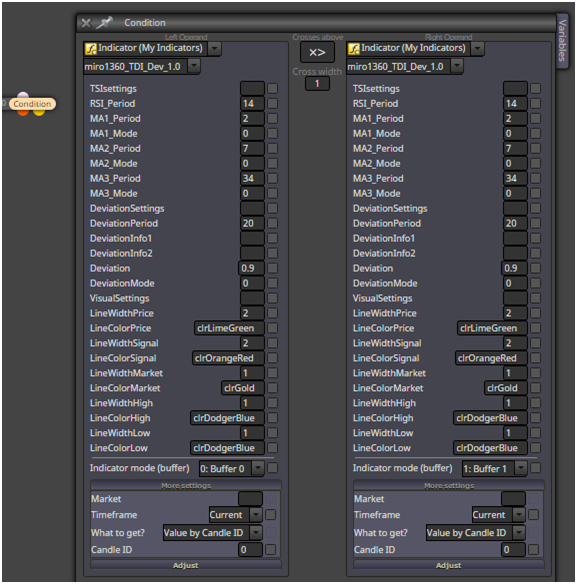Image resolution: width=577 pixels, height=584 pixels.
Task: Open right What to get dropdown
Action: (x=519, y=533)
